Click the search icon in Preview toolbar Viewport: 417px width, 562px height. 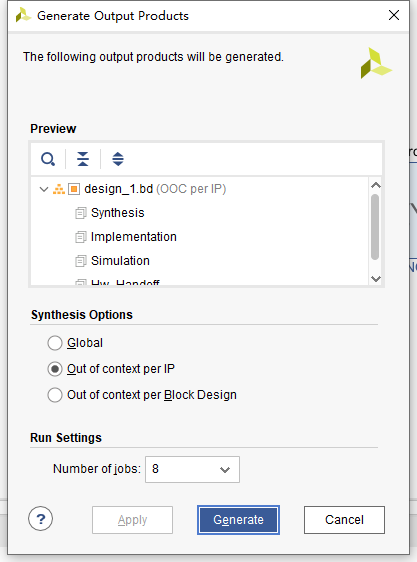point(48,159)
